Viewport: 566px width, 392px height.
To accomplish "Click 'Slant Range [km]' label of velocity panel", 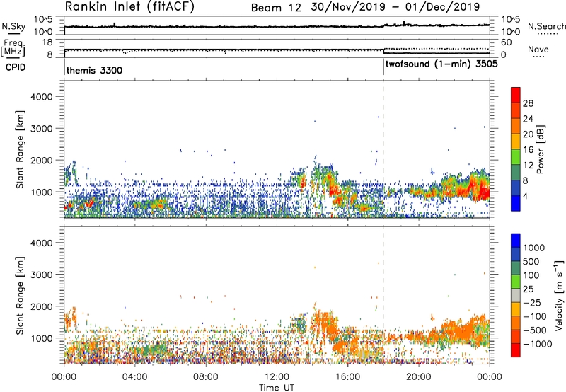I will click(20, 296).
